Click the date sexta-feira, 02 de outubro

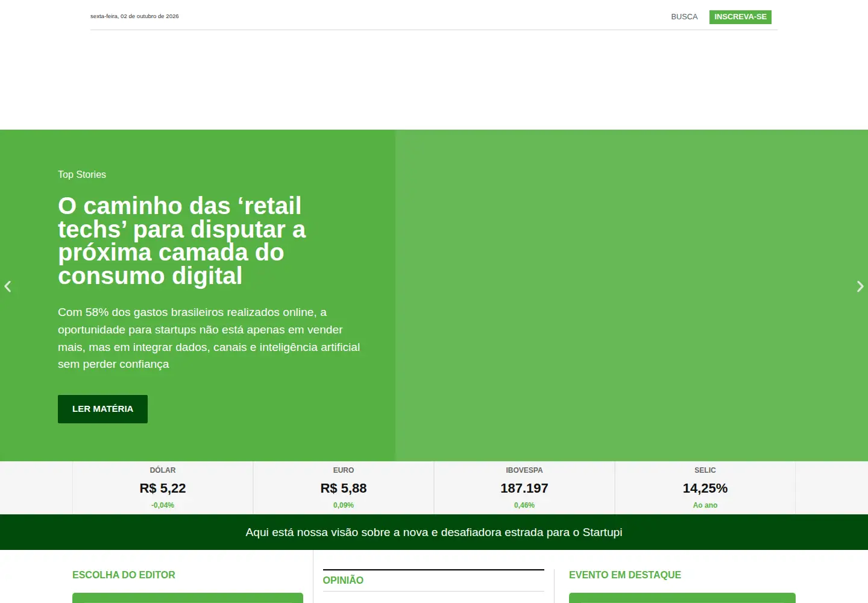pyautogui.click(x=134, y=16)
